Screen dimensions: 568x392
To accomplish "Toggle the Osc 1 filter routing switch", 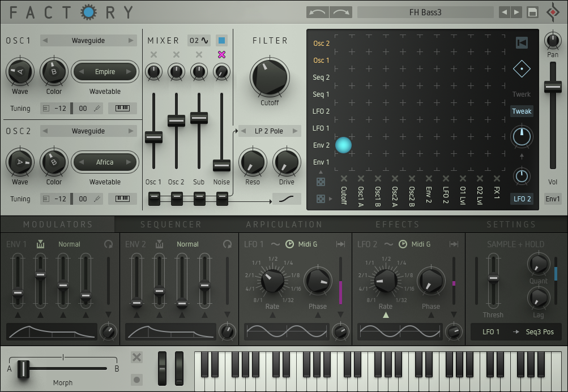I will [154, 198].
